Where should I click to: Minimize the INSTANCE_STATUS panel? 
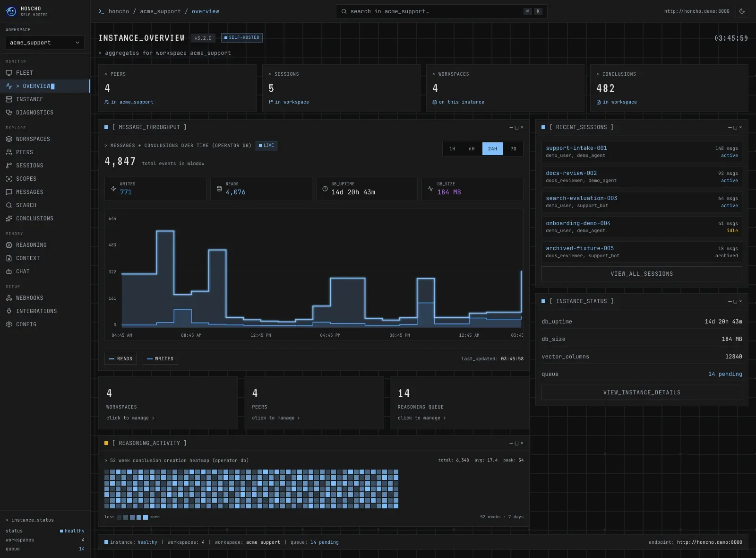click(730, 301)
